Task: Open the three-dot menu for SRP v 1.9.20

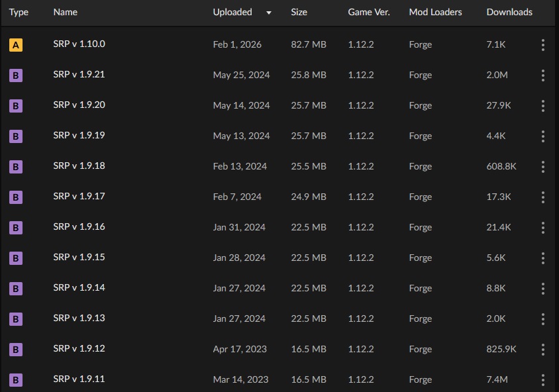Action: click(542, 106)
